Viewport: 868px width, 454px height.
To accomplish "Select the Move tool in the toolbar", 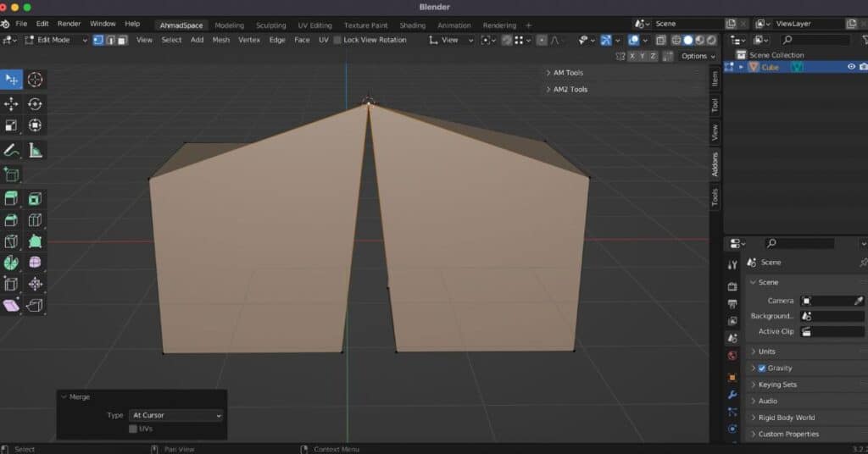I will point(11,104).
